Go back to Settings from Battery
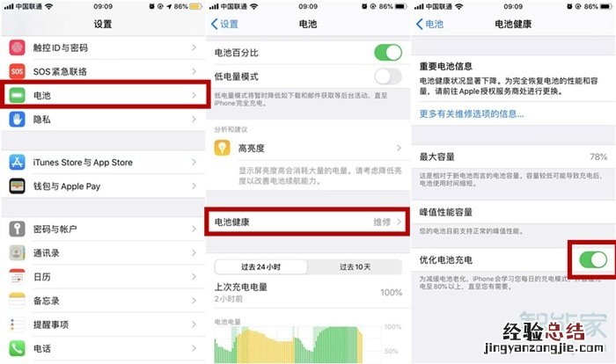616x364 pixels. point(224,24)
